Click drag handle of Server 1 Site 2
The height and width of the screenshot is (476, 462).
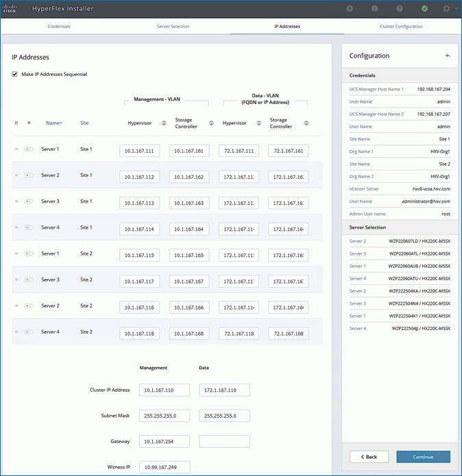pyautogui.click(x=16, y=253)
